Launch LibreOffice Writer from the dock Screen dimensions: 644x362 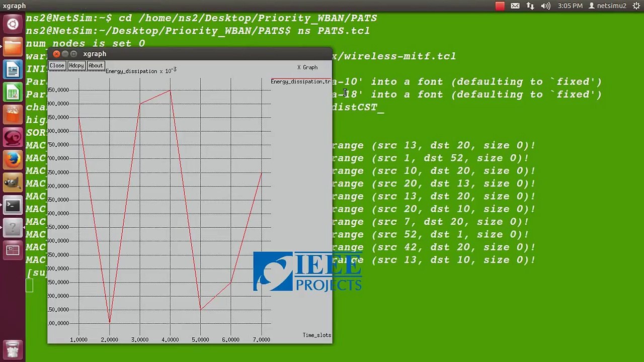pos(13,70)
